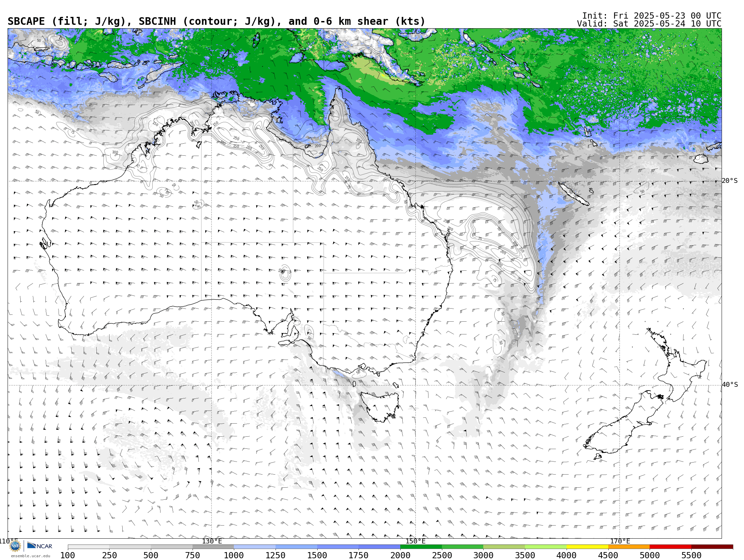
Task: Click the colorbar label 1250
Action: coord(276,556)
